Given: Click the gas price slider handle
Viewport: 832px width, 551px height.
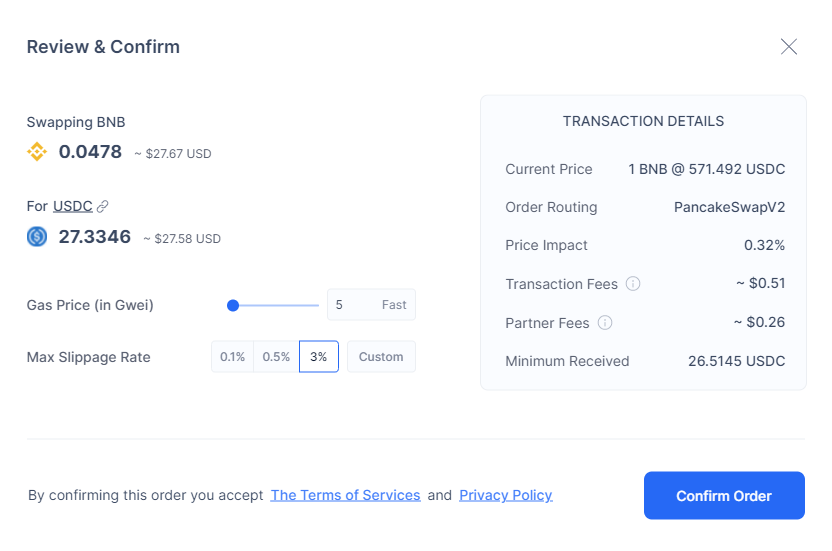Looking at the screenshot, I should tap(233, 305).
